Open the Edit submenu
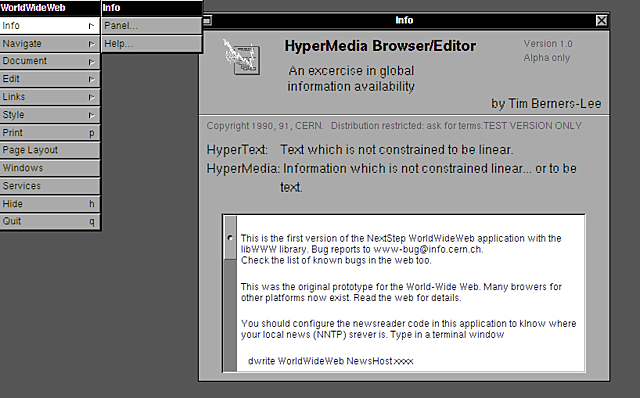640x398 pixels. point(50,79)
